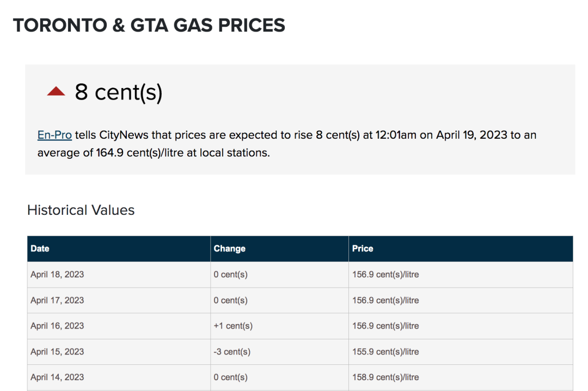Click the red upward triangle price indicator

pos(56,91)
